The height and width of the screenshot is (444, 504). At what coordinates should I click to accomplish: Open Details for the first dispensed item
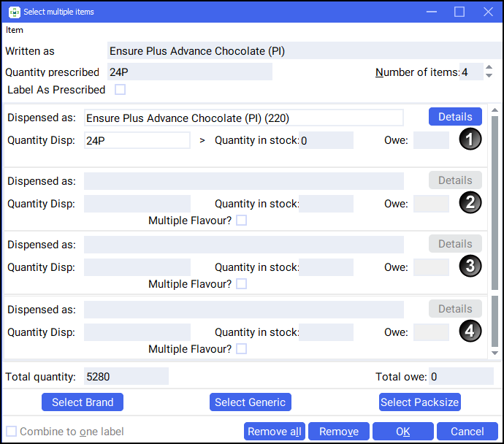(x=455, y=117)
